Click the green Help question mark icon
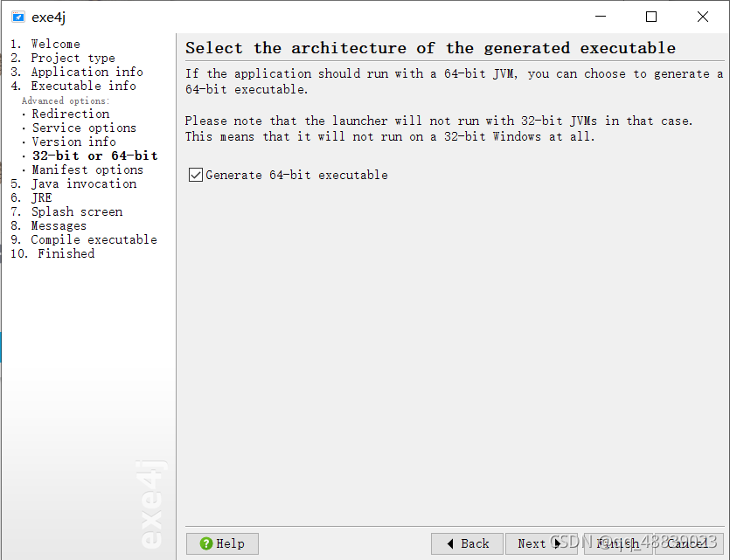730x560 pixels. click(x=206, y=543)
